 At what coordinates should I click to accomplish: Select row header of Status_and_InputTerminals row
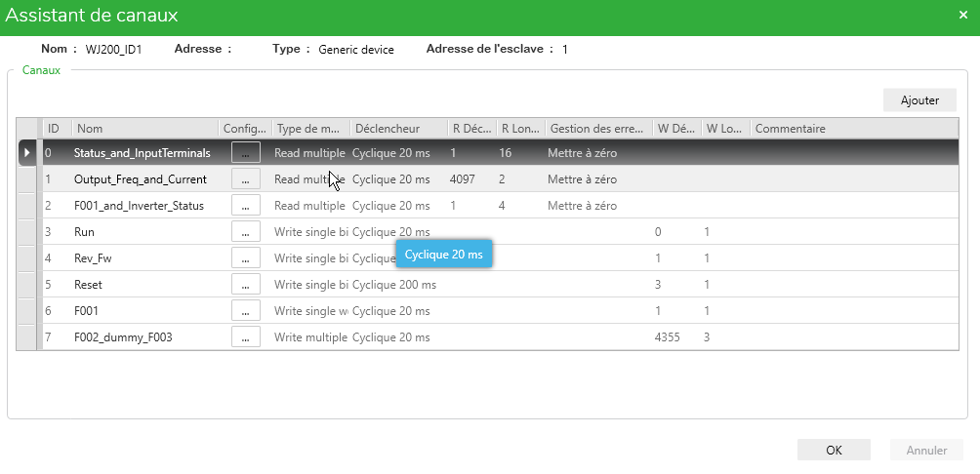coord(27,153)
